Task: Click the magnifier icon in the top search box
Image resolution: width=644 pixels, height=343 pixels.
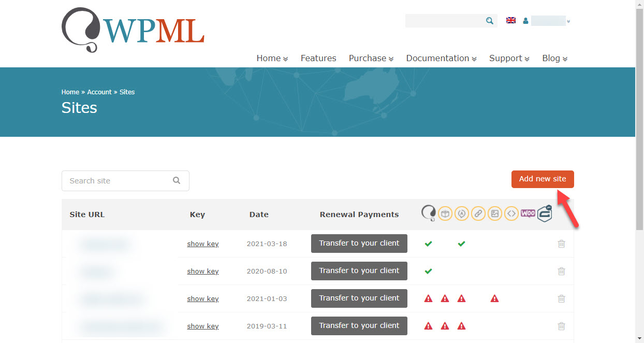Action: (490, 21)
